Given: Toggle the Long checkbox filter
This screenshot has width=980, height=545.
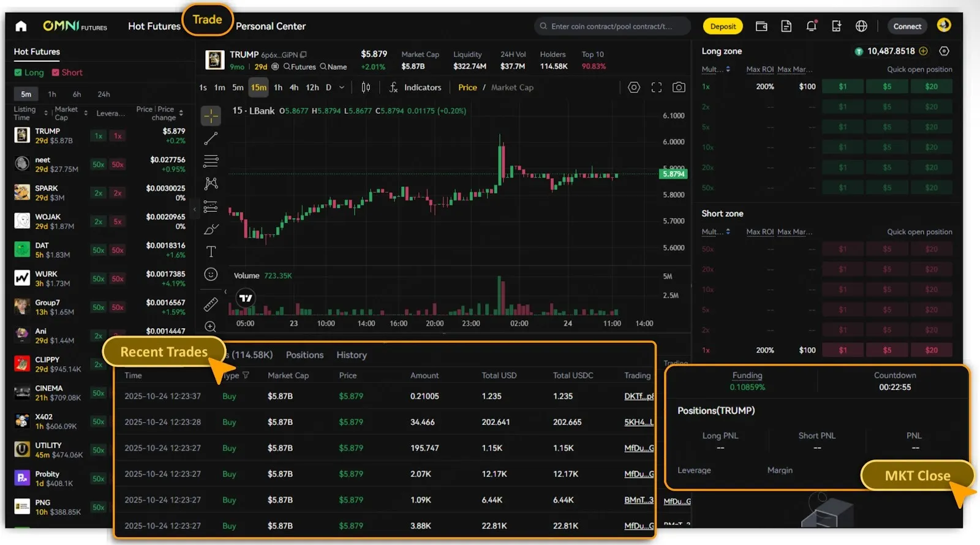Looking at the screenshot, I should [18, 72].
